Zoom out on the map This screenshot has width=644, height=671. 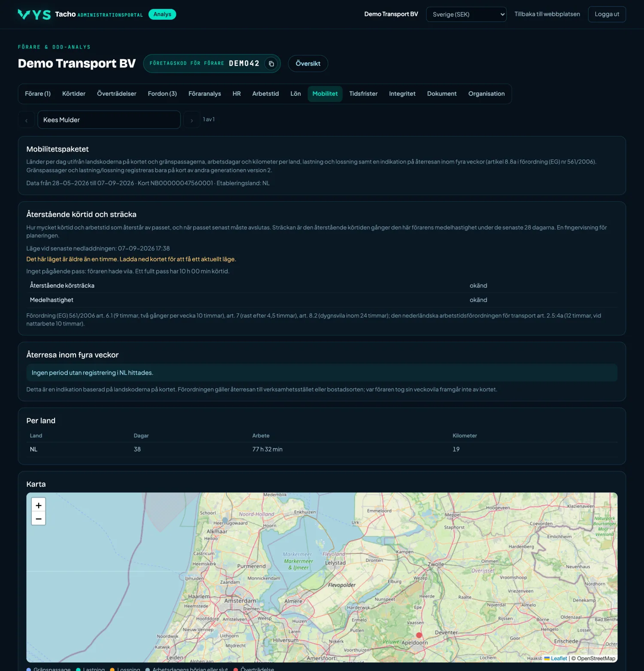[39, 519]
